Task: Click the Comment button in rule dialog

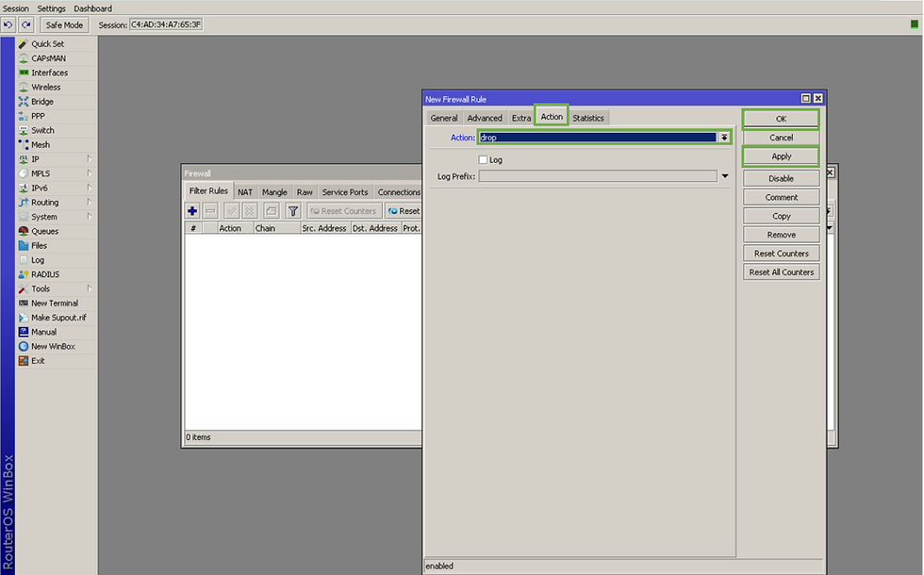Action: point(781,197)
